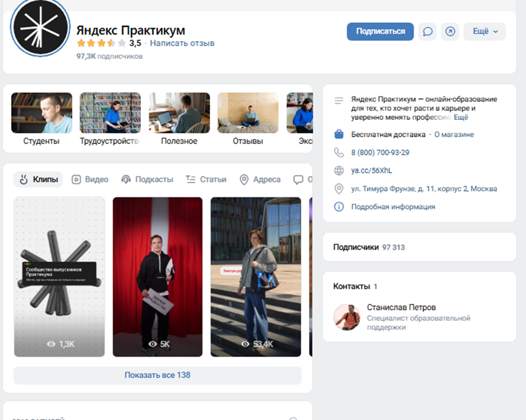Viewport: 526px width, 420px height.
Task: Click the phone icon next to 8 (800) number
Action: point(339,153)
